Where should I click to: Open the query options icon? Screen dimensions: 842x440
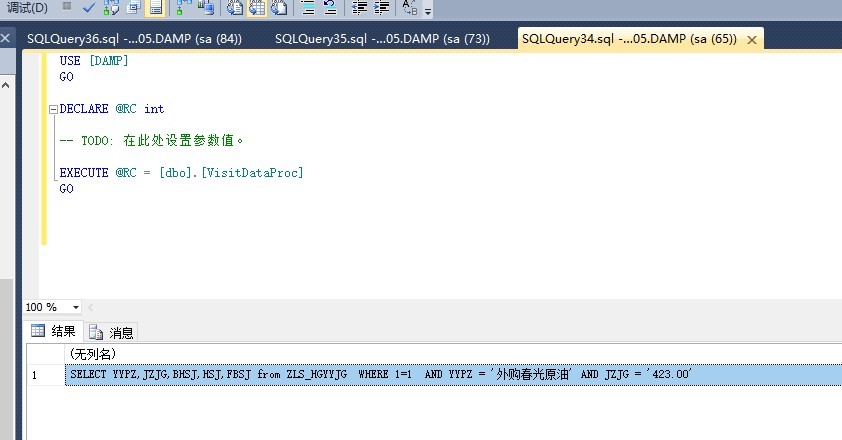coord(133,8)
